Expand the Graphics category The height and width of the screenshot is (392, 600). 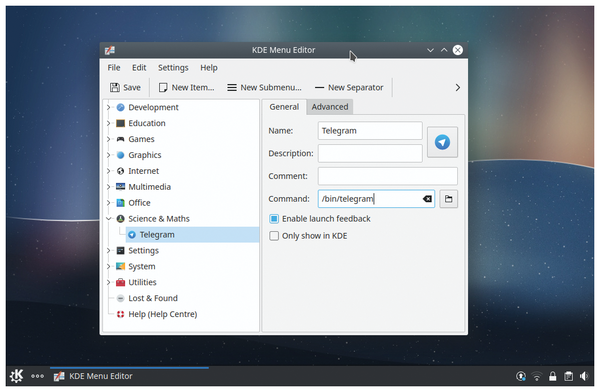pos(109,155)
